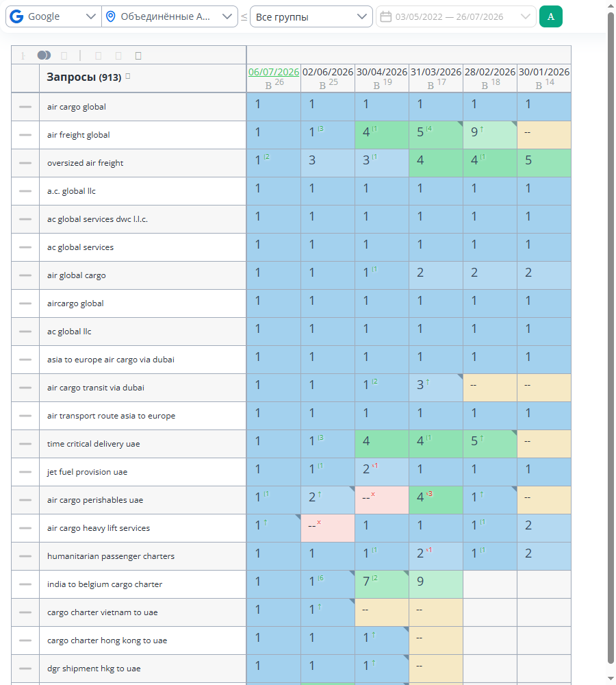Click the green A profile button

[550, 16]
